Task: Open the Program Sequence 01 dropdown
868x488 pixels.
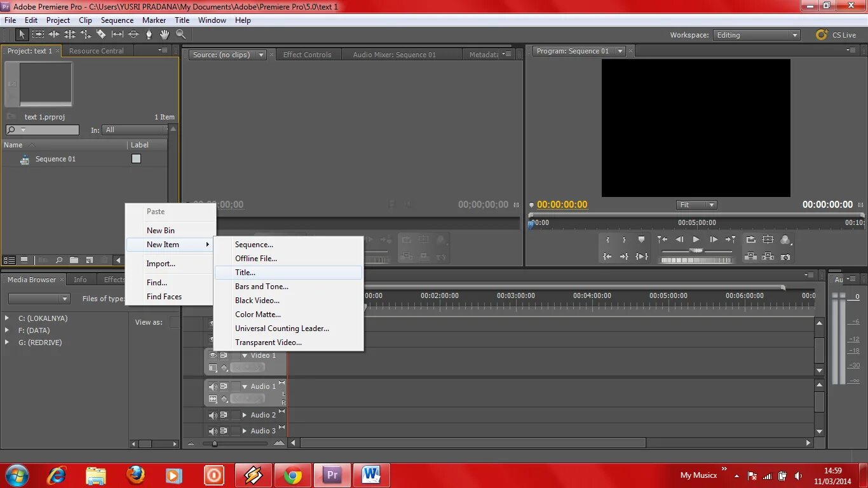Action: [620, 51]
